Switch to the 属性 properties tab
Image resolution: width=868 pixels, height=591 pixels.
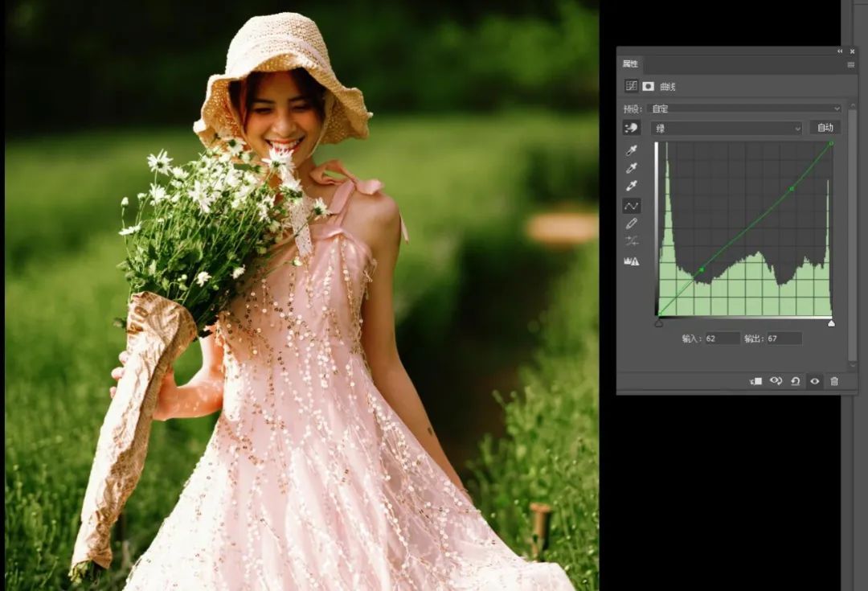630,64
